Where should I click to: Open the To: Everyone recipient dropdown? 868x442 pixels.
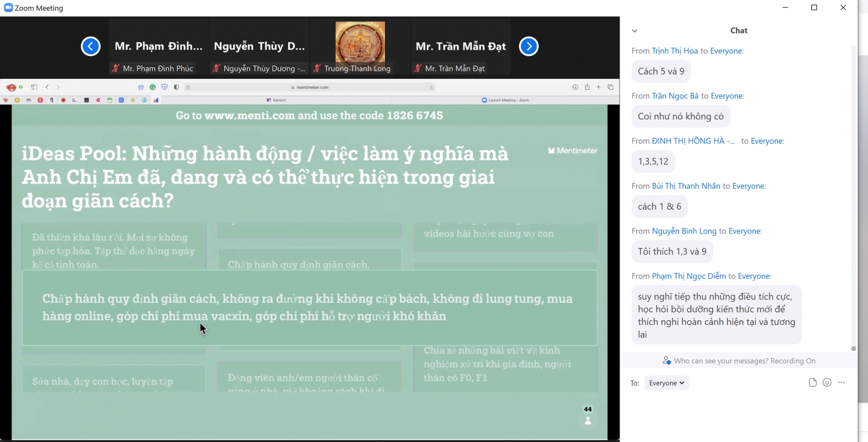[667, 383]
